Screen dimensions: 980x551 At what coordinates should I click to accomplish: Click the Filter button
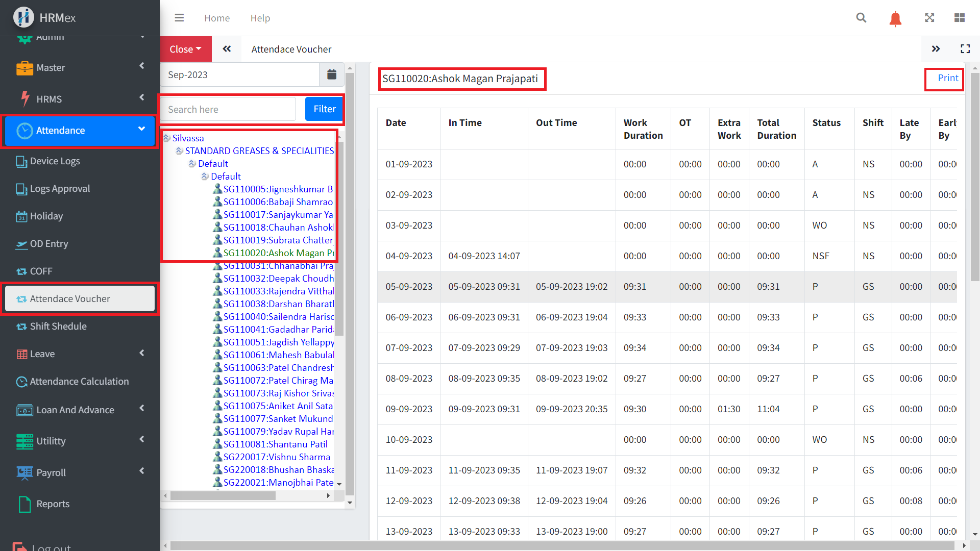tap(324, 109)
